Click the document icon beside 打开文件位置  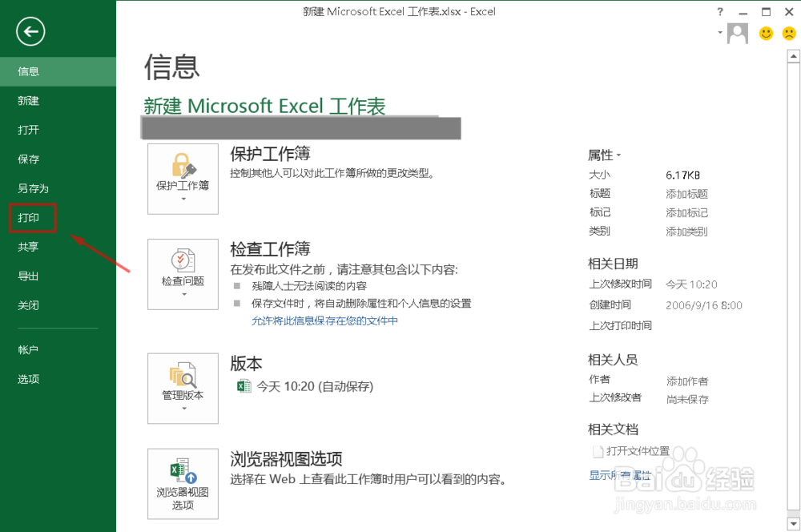[x=598, y=451]
